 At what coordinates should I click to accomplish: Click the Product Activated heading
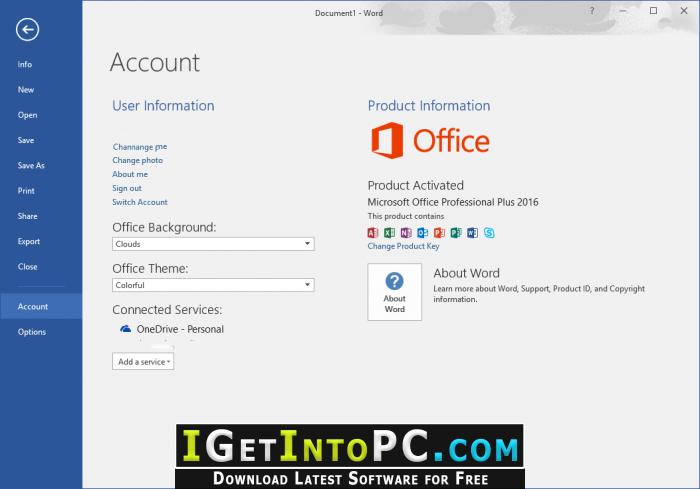[x=416, y=185]
